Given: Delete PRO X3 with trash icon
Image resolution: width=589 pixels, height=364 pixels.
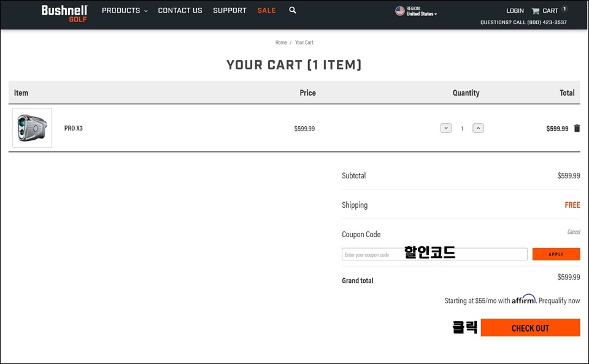Looking at the screenshot, I should (577, 128).
